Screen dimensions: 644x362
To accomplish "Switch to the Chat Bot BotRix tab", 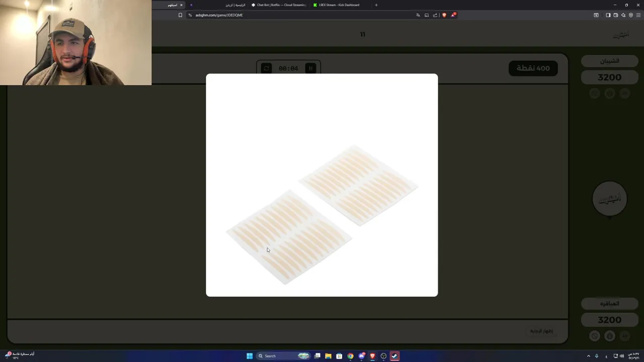I will [x=279, y=5].
